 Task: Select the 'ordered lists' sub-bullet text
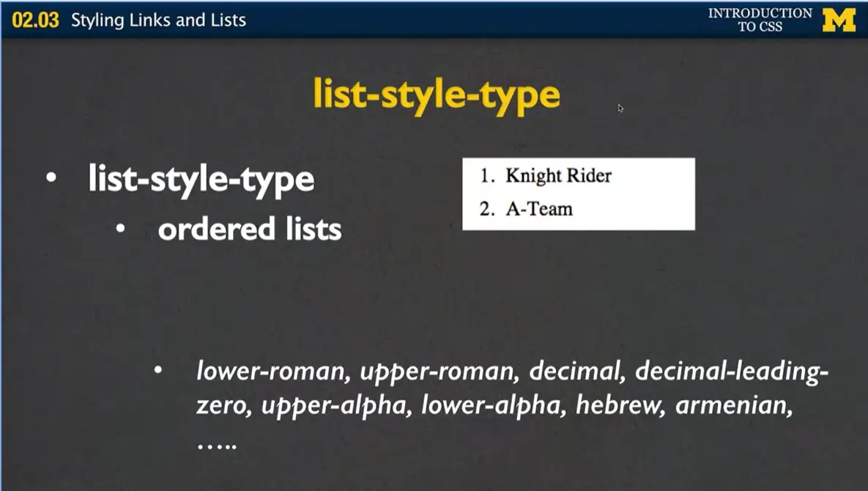click(249, 228)
